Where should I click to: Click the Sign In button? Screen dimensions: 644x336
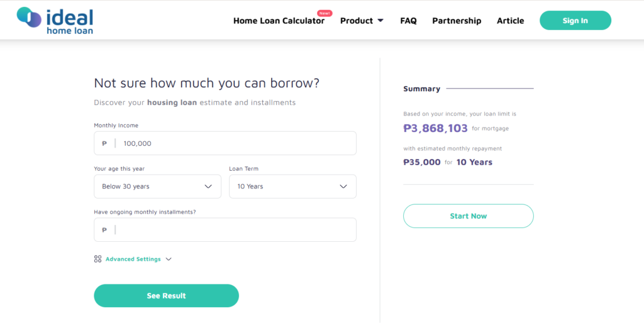tap(575, 21)
